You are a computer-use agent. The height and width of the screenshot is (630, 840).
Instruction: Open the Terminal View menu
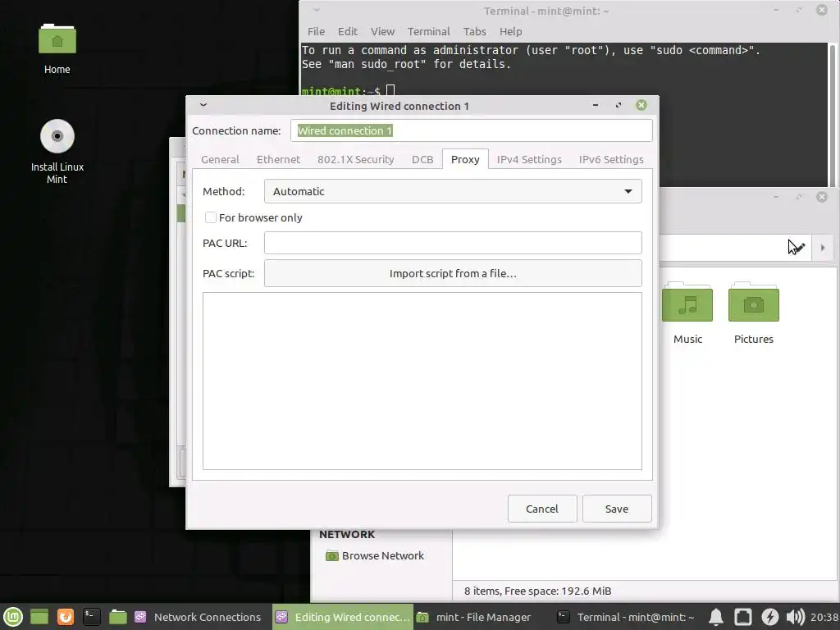coord(382,32)
